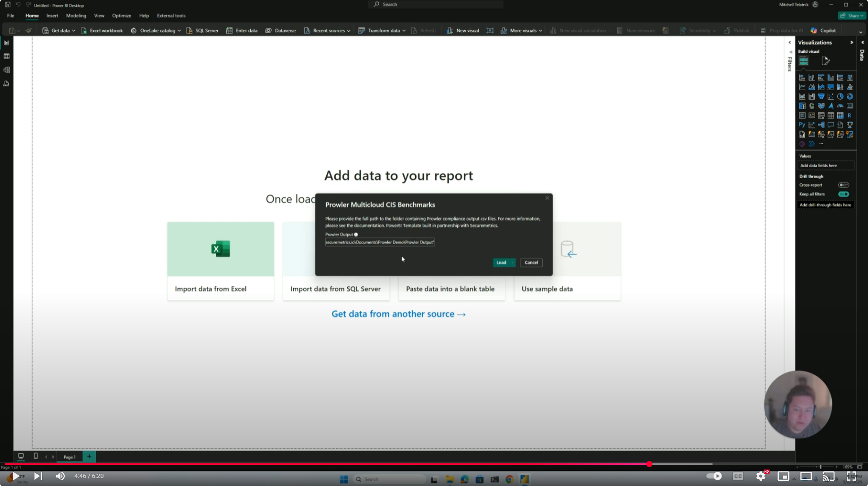
Task: Open the DAX query view in left sidebar
Action: tap(7, 84)
